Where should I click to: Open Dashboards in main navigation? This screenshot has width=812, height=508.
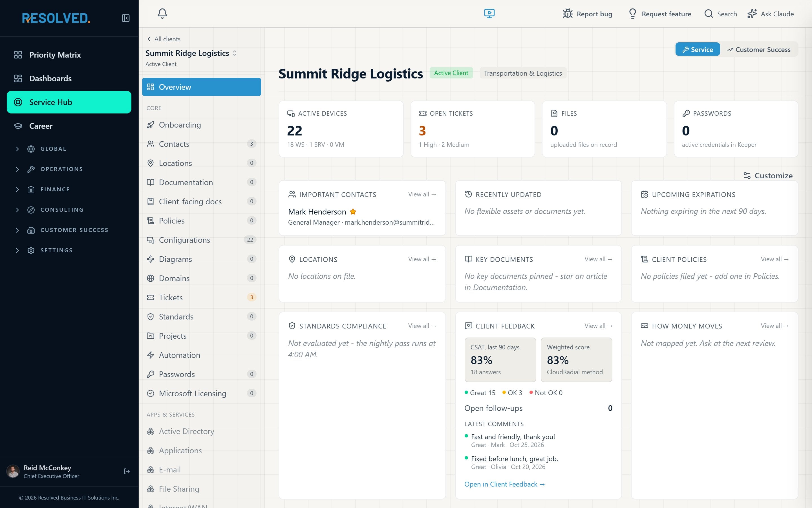point(69,78)
